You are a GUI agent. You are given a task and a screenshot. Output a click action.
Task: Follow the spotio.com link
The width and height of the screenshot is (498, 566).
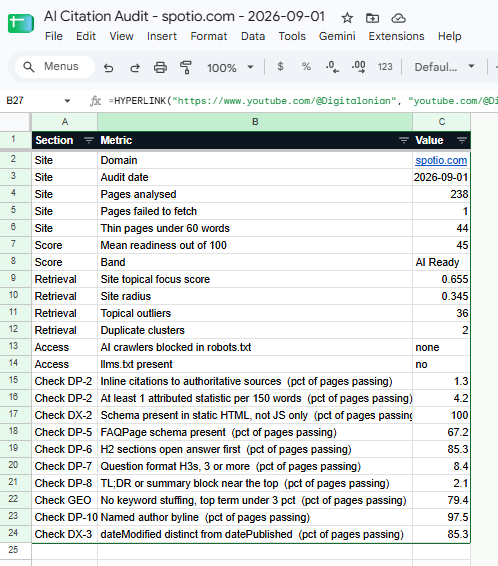click(441, 160)
